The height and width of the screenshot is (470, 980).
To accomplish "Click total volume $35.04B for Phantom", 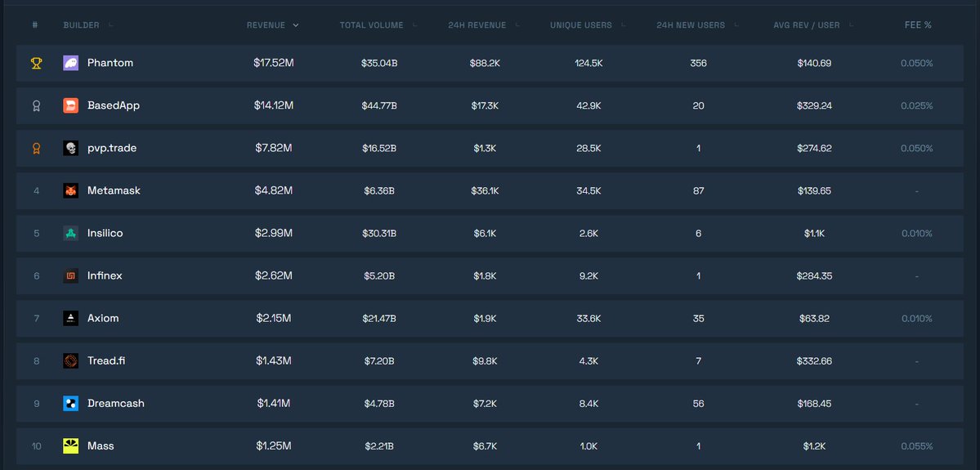I will pos(378,63).
